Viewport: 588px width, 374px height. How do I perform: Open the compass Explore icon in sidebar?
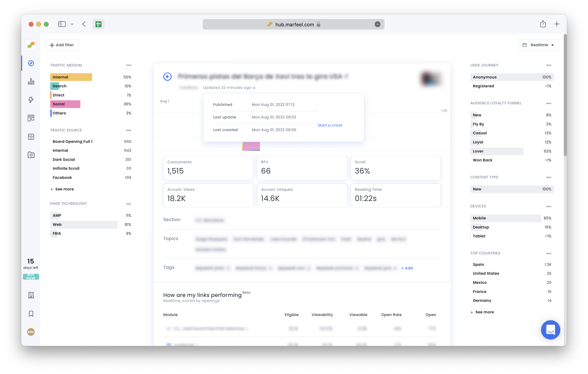(x=31, y=63)
